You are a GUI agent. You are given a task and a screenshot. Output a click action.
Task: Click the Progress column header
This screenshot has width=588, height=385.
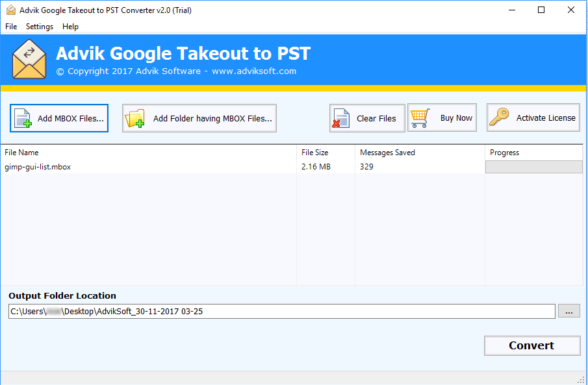click(534, 153)
